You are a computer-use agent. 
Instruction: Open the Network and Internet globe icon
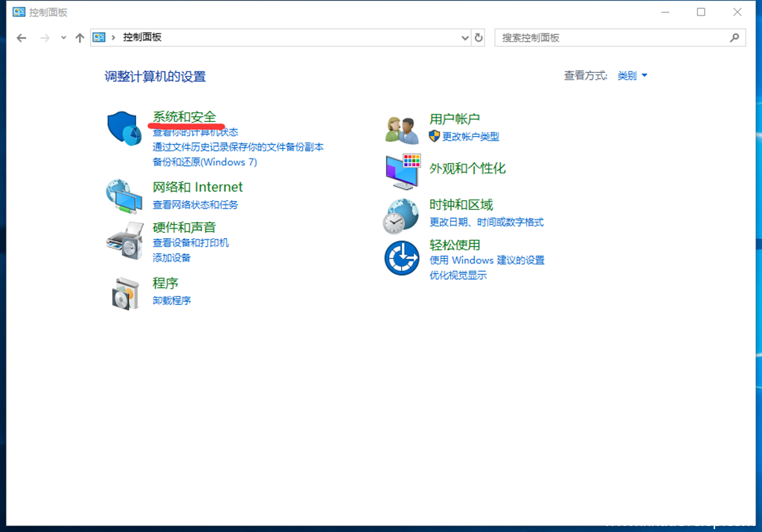click(124, 196)
